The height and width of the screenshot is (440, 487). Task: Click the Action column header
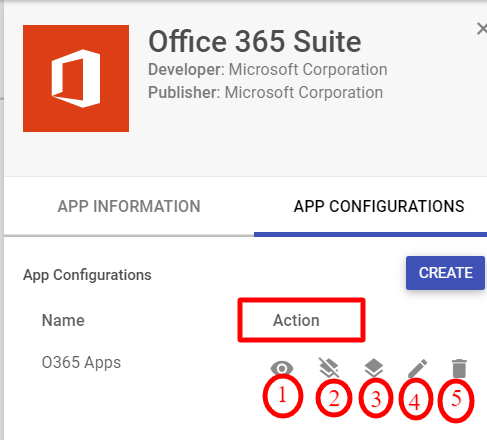296,320
